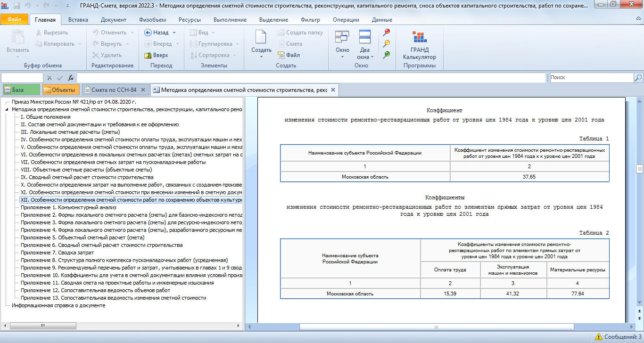Go up a level with Вверх
Image resolution: width=644 pixels, height=343 pixels.
point(156,55)
